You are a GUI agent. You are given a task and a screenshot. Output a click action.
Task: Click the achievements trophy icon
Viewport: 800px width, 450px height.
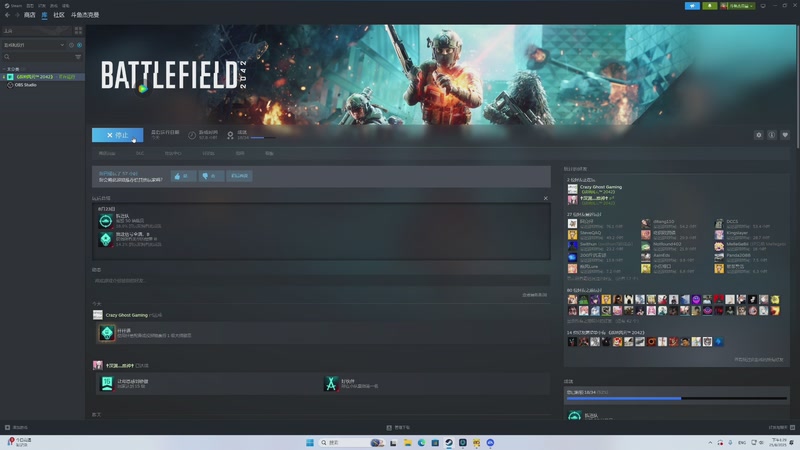click(230, 135)
